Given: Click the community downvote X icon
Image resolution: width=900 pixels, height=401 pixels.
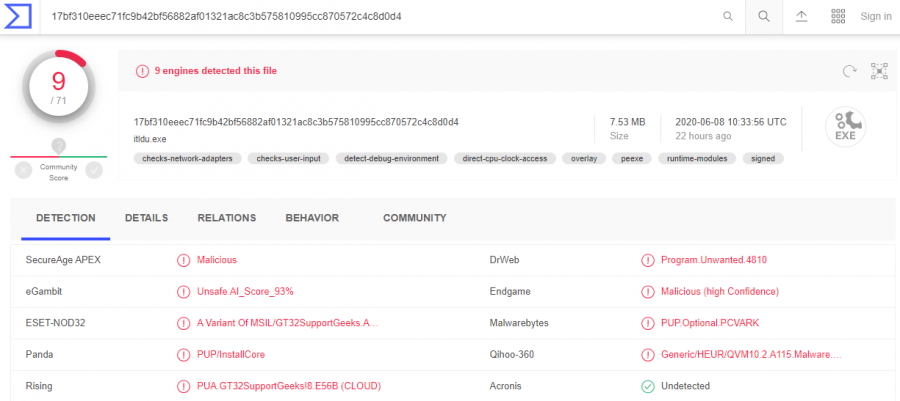Looking at the screenshot, I should point(23,170).
